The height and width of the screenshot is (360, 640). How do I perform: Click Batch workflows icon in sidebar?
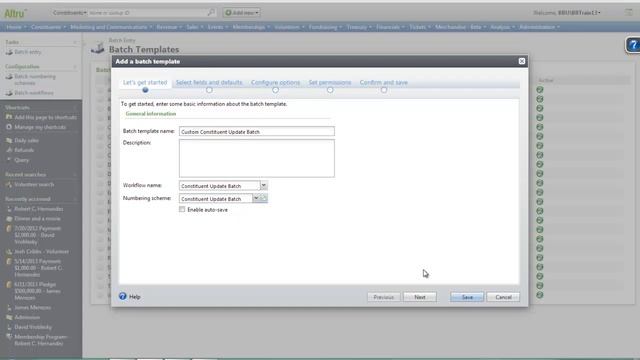(9, 93)
